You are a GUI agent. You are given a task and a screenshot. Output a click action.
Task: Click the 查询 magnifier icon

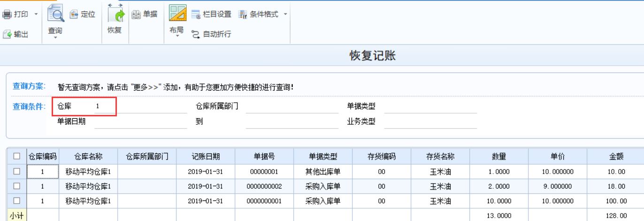pos(55,14)
